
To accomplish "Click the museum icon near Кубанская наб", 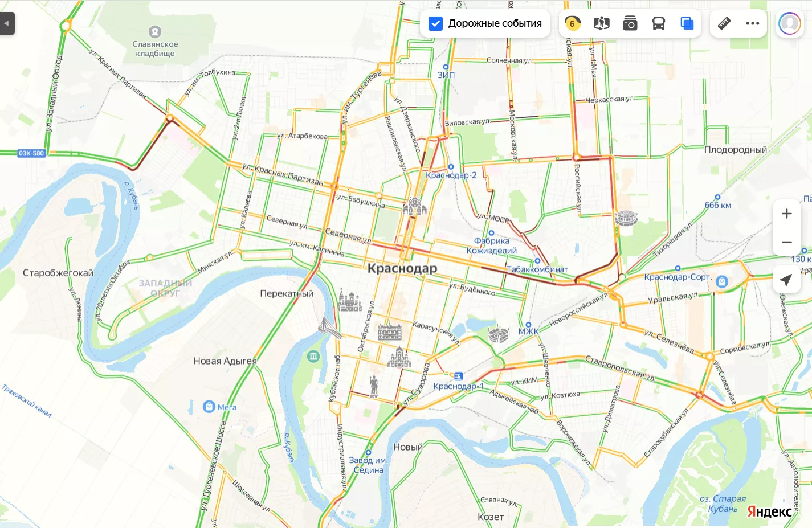I will click(313, 357).
